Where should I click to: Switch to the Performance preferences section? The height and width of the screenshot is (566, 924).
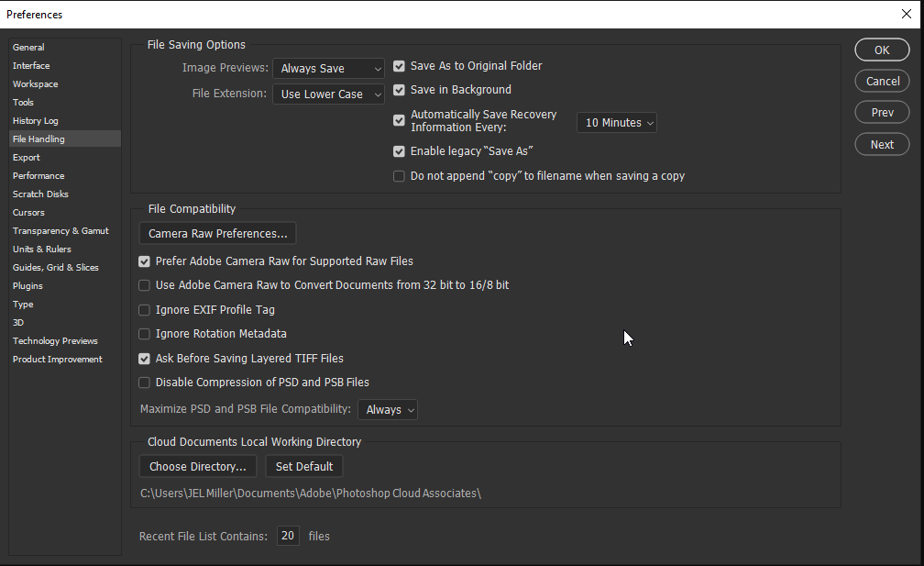38,175
